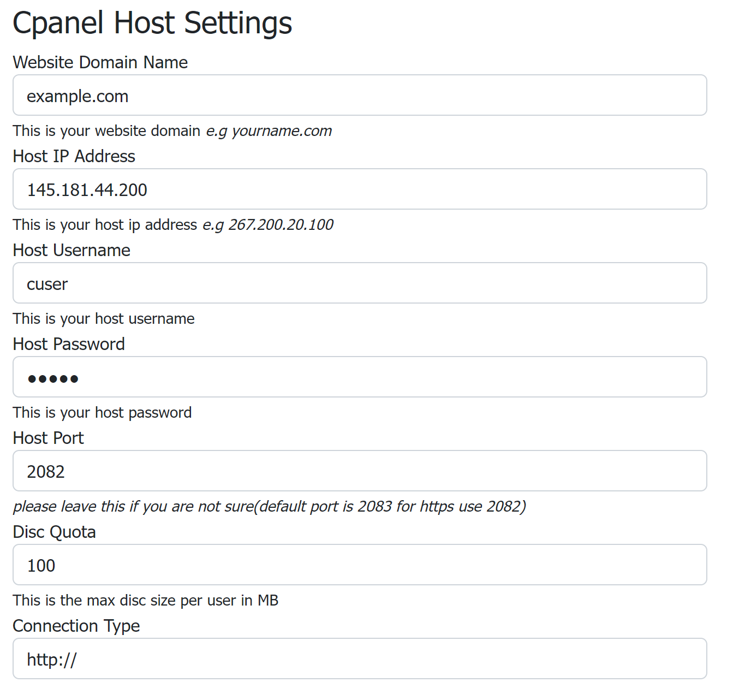Click the Host Password label

click(x=69, y=344)
